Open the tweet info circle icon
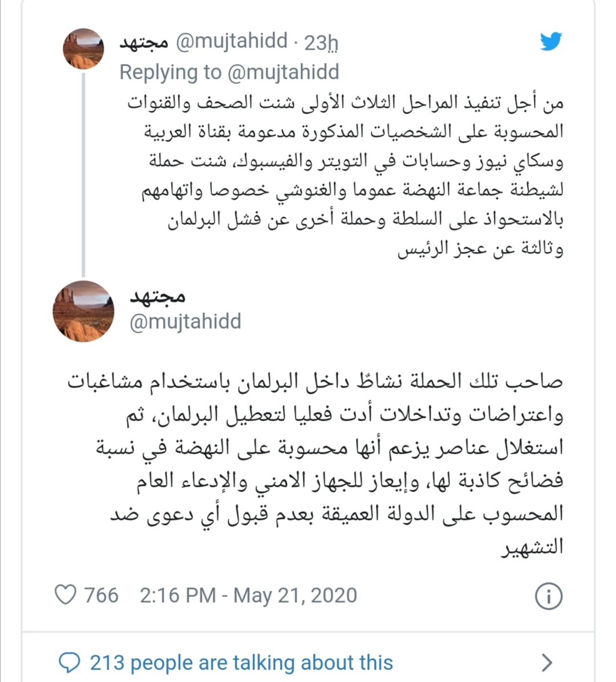The image size is (616, 682). (x=549, y=595)
